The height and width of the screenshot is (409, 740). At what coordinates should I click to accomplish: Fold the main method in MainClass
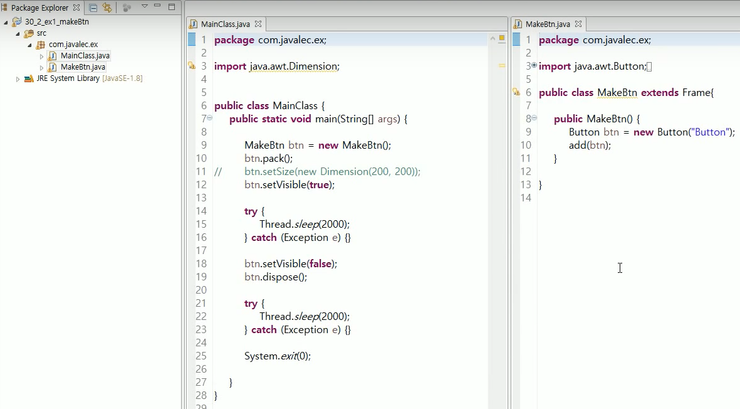point(210,119)
